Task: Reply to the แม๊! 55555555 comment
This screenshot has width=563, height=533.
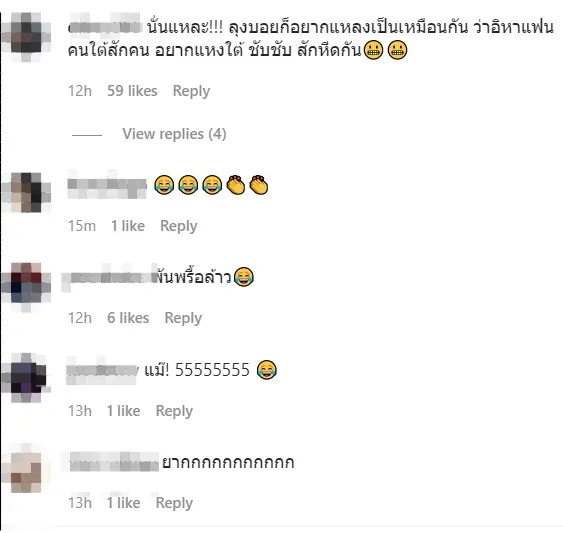Action: click(174, 411)
